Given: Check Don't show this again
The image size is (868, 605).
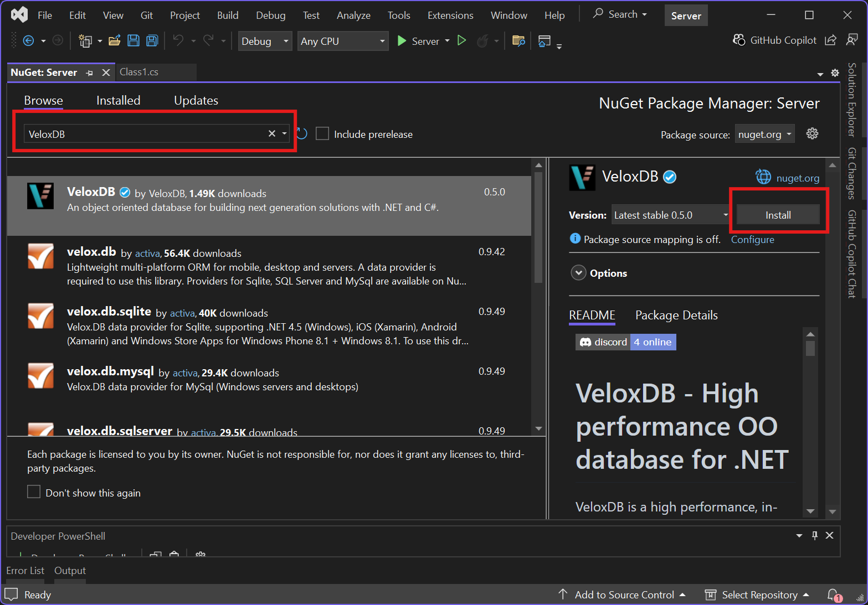Looking at the screenshot, I should point(34,492).
